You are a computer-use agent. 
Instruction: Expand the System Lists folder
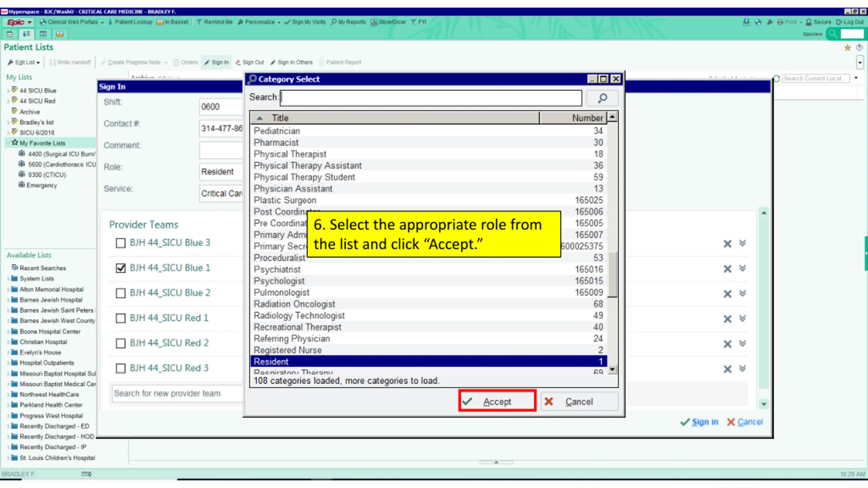pos(8,279)
